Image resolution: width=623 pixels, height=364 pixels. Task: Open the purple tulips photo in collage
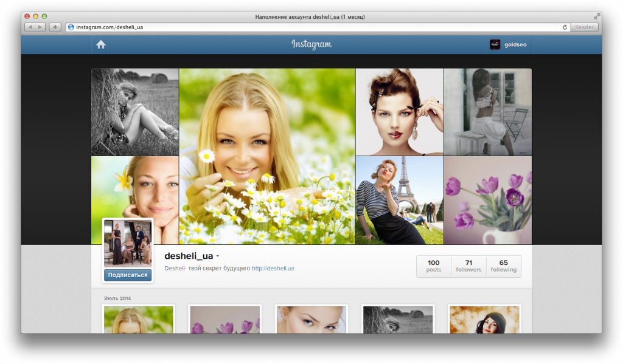coord(488,200)
